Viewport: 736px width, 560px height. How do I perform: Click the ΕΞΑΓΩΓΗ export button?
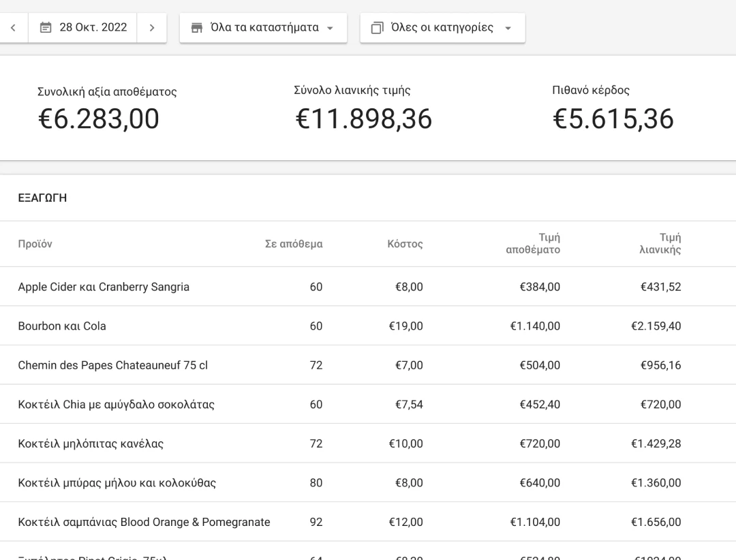coord(42,198)
